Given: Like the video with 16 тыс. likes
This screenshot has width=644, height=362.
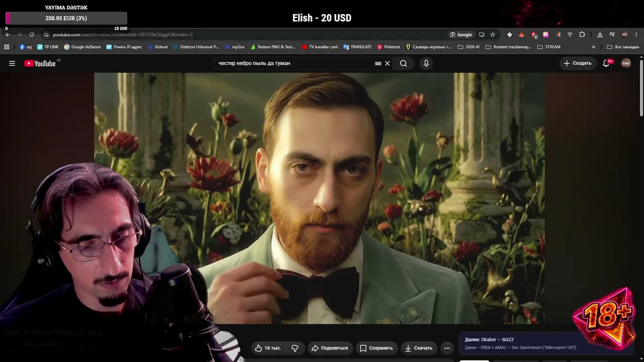Looking at the screenshot, I should (268, 348).
